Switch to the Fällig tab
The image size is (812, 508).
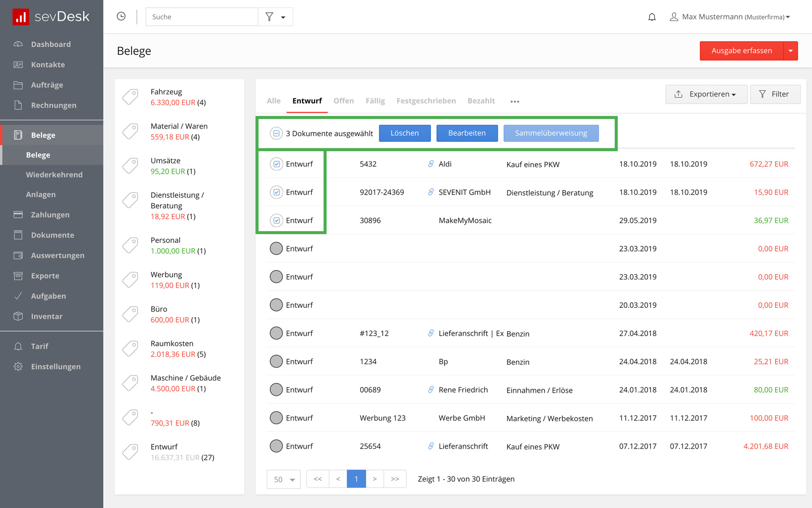(375, 101)
